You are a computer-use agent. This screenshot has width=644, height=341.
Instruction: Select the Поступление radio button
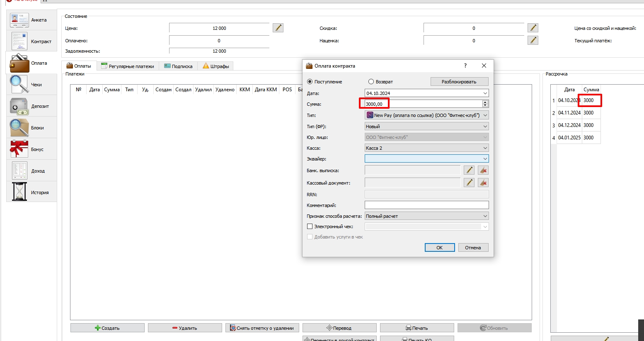(x=310, y=82)
